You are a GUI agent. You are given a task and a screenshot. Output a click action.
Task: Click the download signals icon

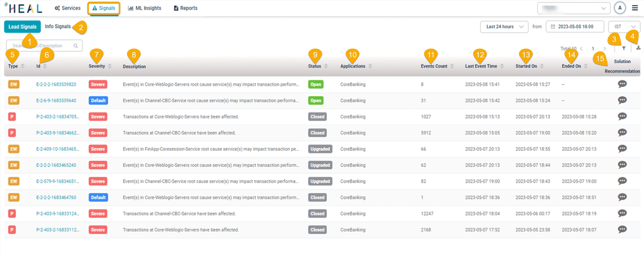pos(638,48)
